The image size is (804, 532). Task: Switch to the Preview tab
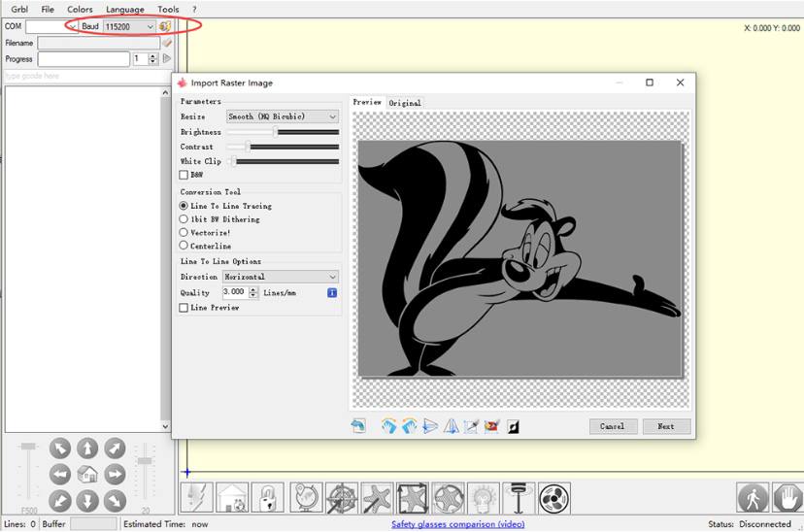(x=367, y=102)
